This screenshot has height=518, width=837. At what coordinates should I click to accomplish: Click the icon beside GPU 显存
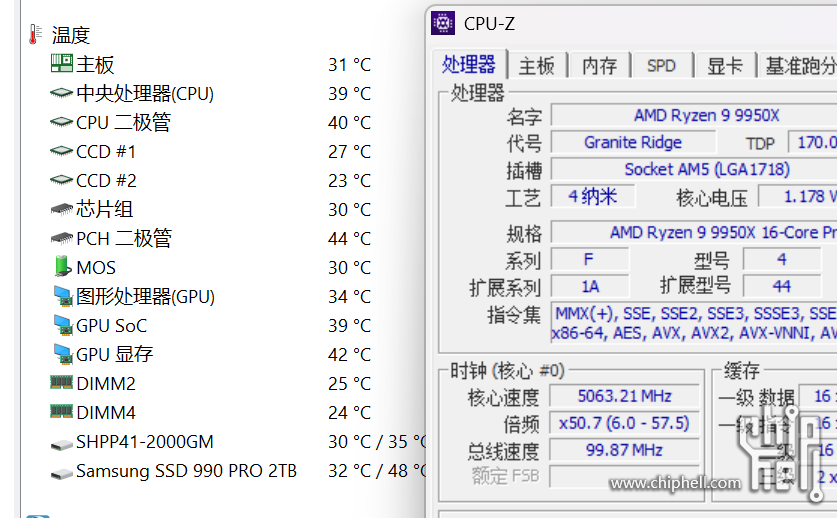click(x=63, y=354)
